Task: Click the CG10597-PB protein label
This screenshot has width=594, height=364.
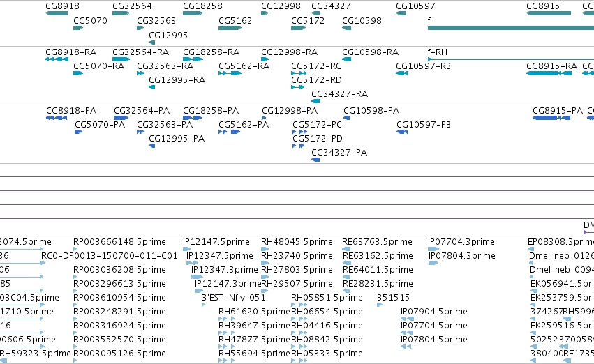Action: (x=424, y=125)
